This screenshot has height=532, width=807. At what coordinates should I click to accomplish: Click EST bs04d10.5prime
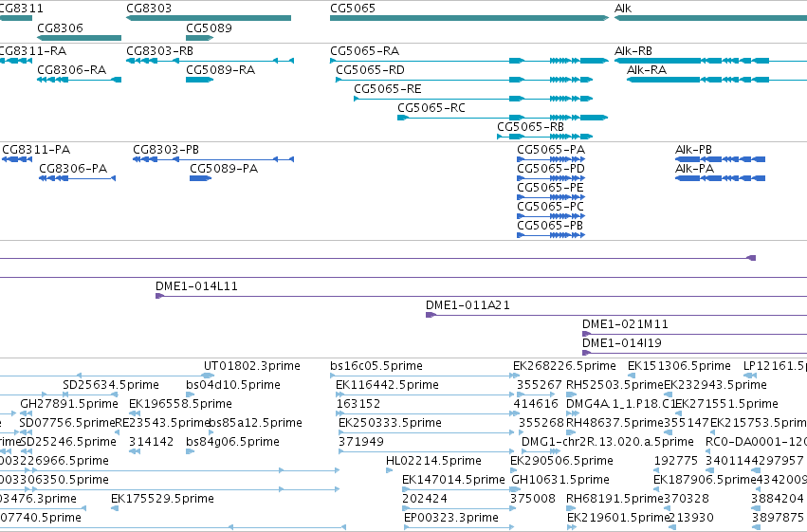pyautogui.click(x=233, y=385)
